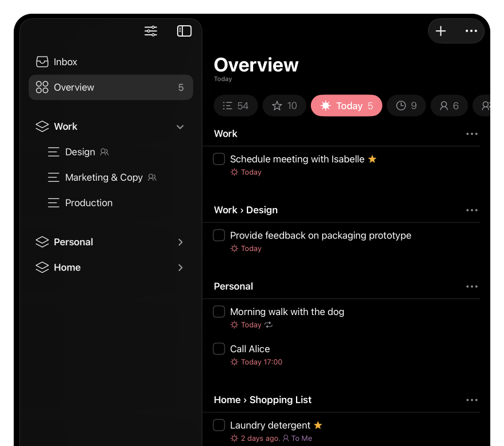This screenshot has height=446, width=504.
Task: Complete the Provide feedback on packaging prototype task
Action: pos(219,235)
